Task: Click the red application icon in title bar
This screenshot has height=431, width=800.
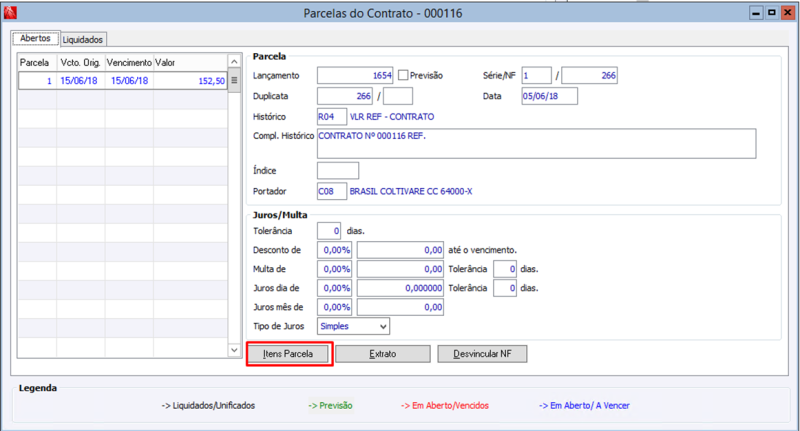Action: tap(10, 13)
